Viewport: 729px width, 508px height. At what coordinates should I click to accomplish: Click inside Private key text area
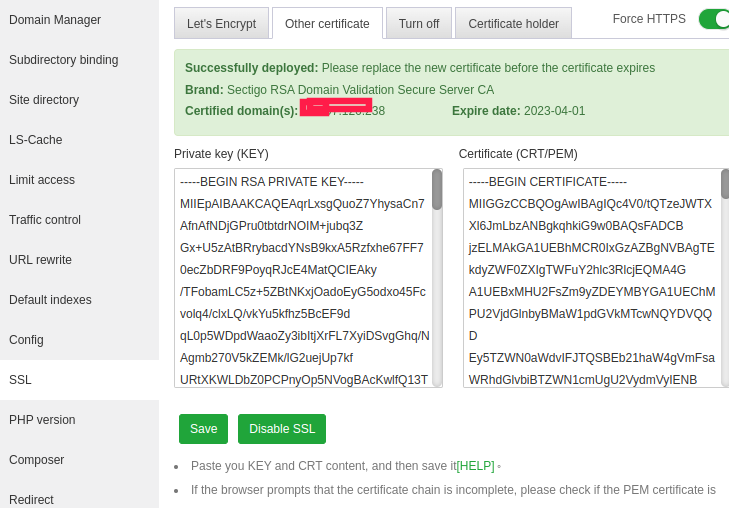pos(303,278)
